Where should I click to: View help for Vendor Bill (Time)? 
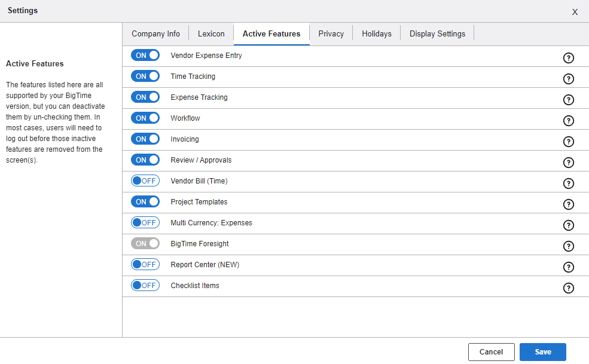tap(569, 183)
